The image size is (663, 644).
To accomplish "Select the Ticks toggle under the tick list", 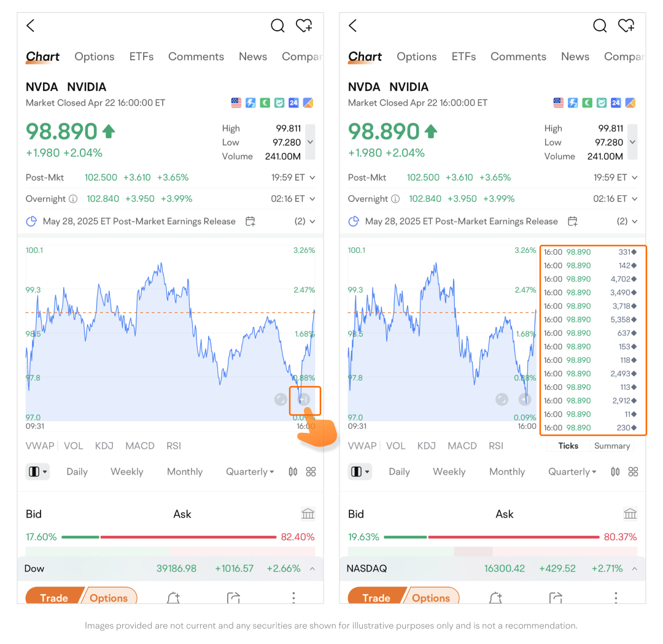I will coord(568,446).
